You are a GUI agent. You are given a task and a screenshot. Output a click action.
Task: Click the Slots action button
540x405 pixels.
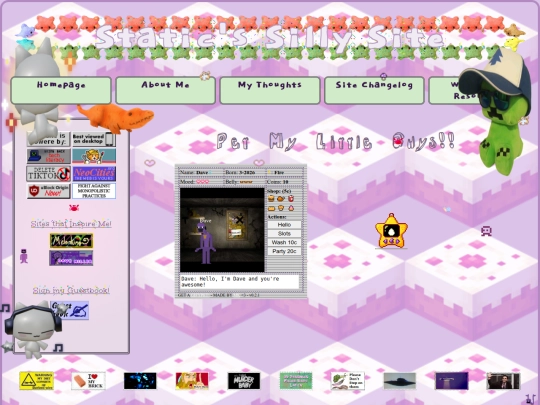pos(284,233)
